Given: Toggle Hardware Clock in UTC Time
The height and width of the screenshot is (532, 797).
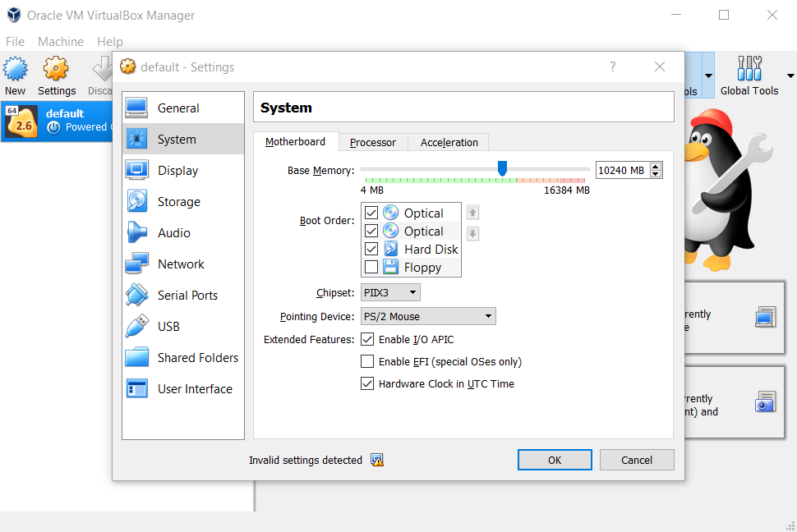Looking at the screenshot, I should tap(367, 383).
